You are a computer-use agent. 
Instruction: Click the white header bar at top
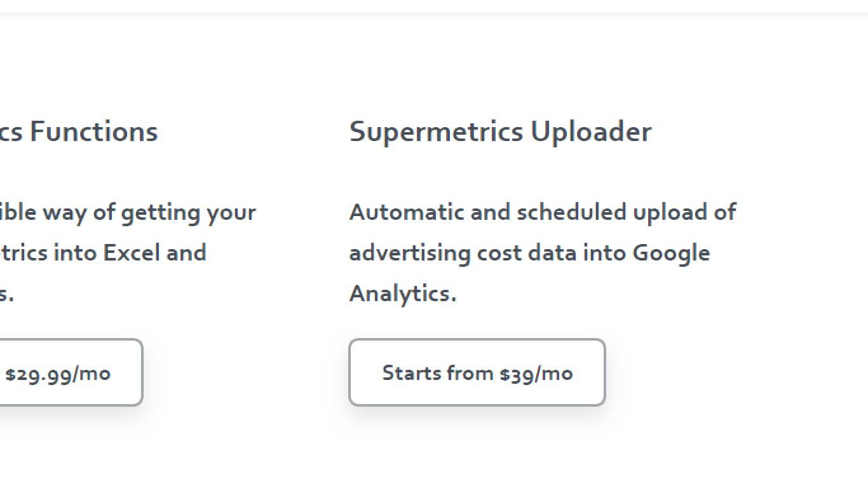coord(434,6)
